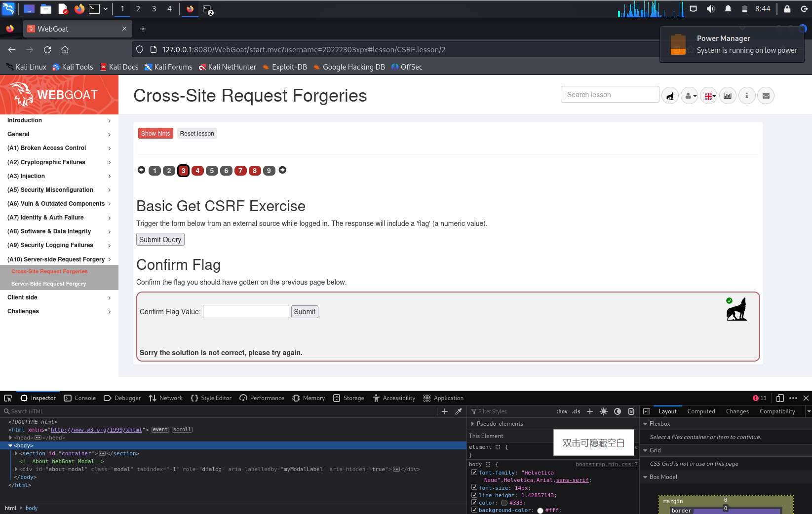Click the Reset lesson button
The image size is (812, 514).
pyautogui.click(x=197, y=134)
